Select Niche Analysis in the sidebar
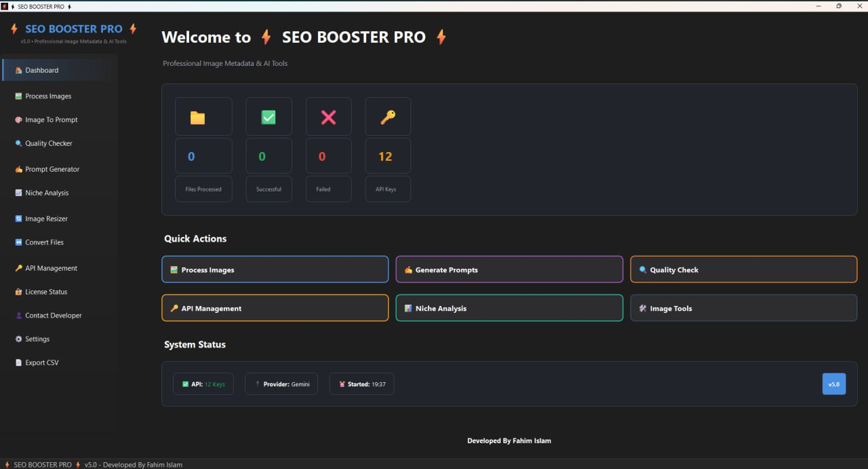This screenshot has height=469, width=868. pos(46,193)
